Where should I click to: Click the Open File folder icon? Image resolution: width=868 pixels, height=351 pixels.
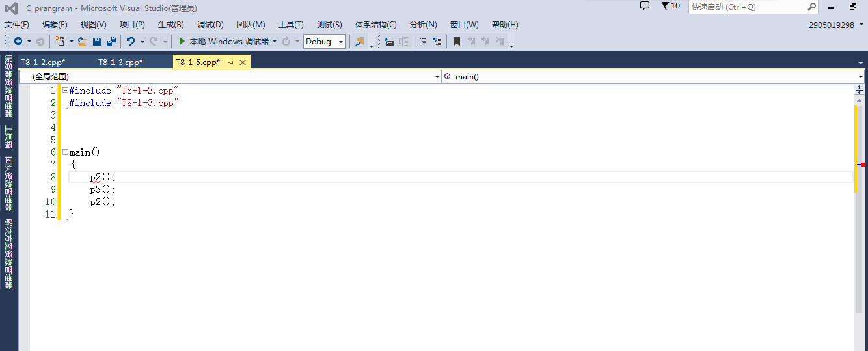[x=83, y=41]
